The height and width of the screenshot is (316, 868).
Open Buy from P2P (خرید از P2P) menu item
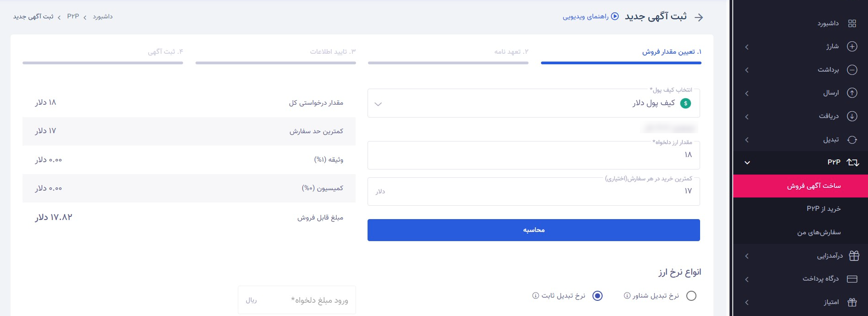[x=823, y=209]
